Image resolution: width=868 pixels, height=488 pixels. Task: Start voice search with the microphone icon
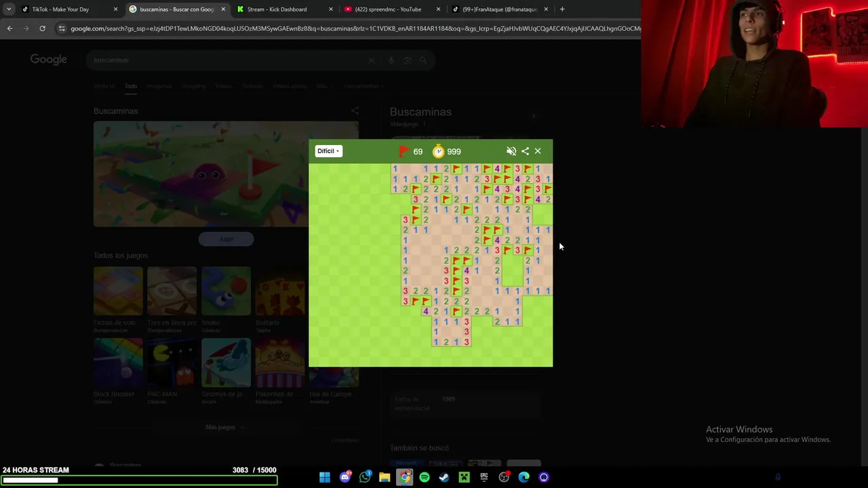tap(391, 60)
